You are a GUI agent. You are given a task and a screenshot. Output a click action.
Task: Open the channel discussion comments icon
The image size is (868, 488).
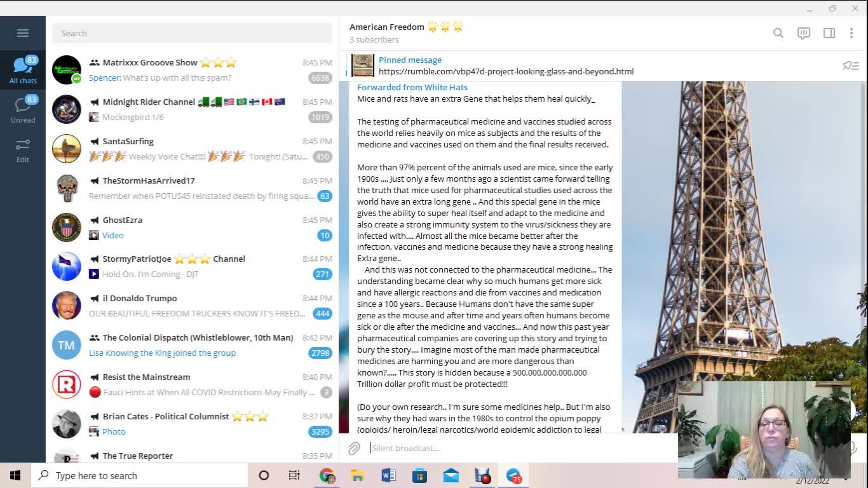[804, 33]
